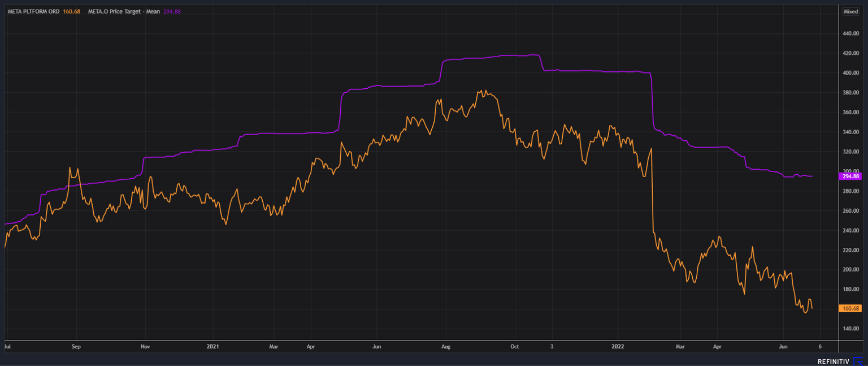Image resolution: width=868 pixels, height=366 pixels.
Task: Click the Oct label on time axis
Action: click(514, 346)
